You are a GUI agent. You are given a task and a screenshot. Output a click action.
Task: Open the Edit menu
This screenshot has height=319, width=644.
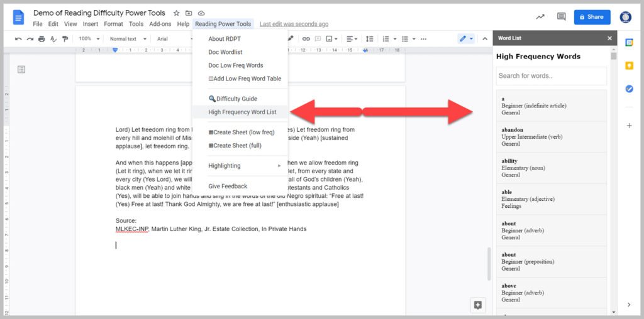pos(53,24)
